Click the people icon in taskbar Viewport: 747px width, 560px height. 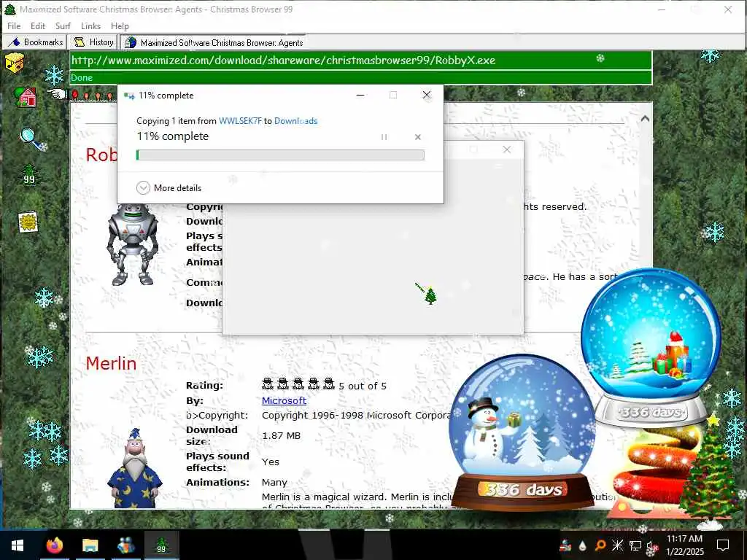tap(125, 545)
